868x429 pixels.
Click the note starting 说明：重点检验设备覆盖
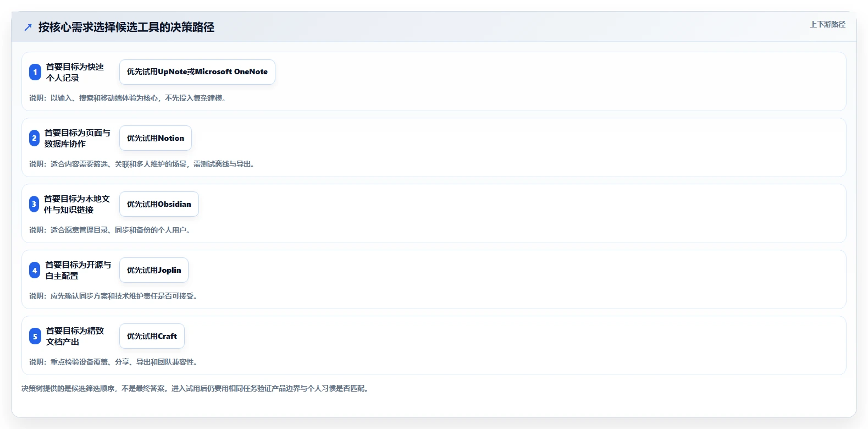[x=114, y=362]
